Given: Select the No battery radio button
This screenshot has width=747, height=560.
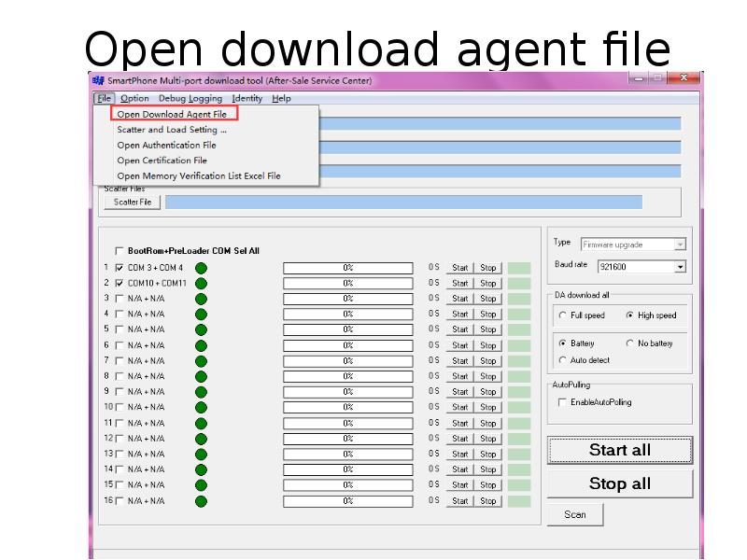Looking at the screenshot, I should click(x=630, y=344).
